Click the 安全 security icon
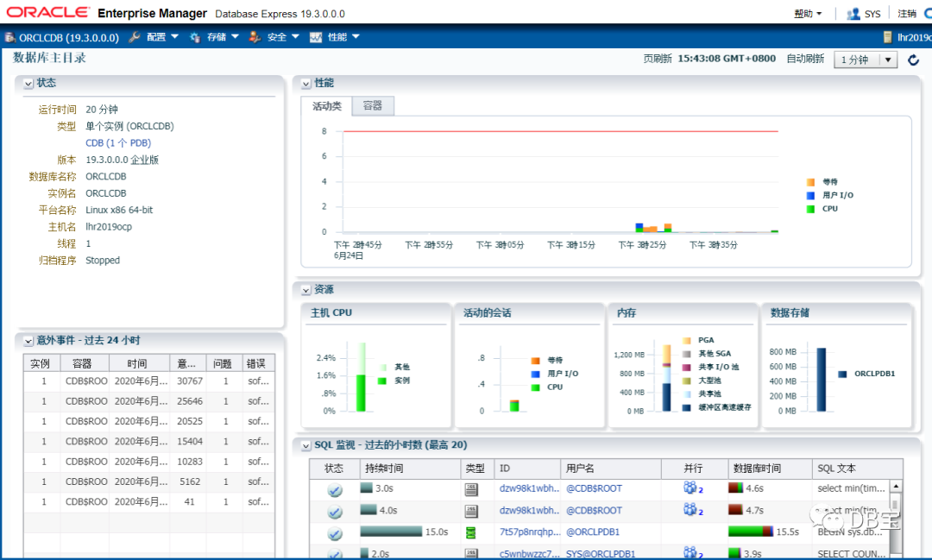 click(255, 37)
